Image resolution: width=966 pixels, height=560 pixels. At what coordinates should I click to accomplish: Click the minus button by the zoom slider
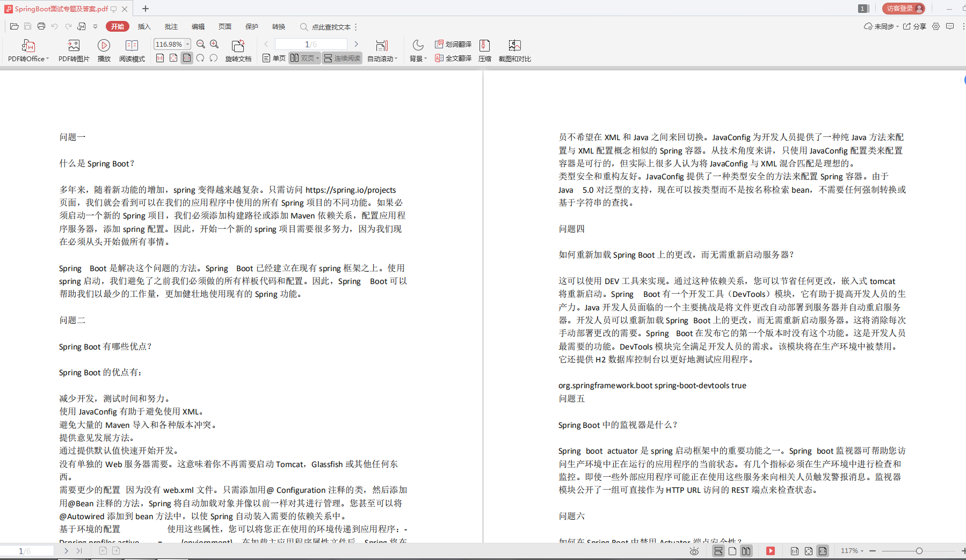click(x=873, y=551)
